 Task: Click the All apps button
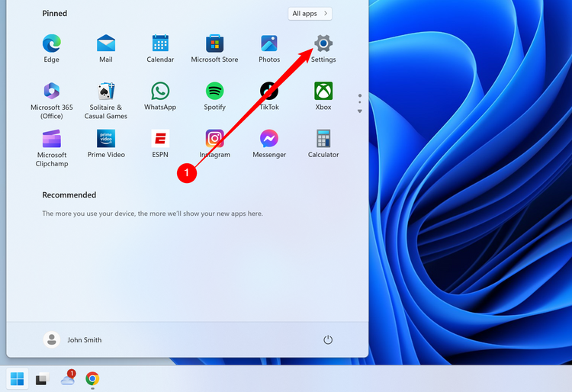[x=310, y=14]
